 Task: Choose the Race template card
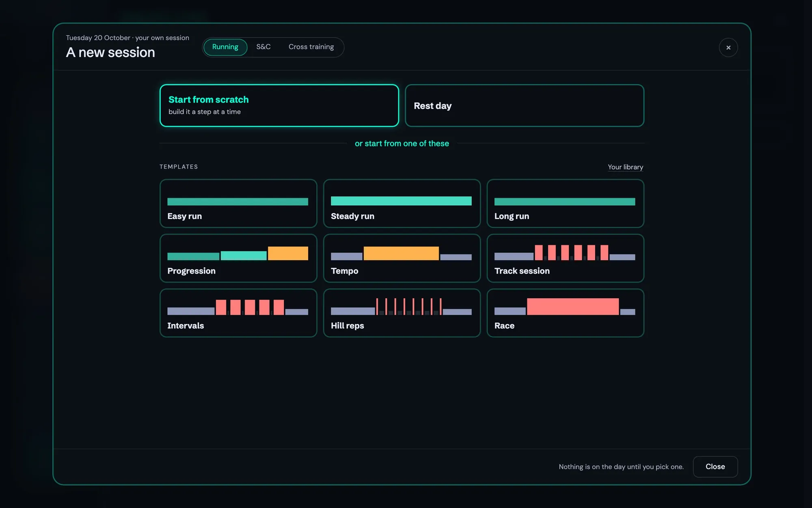coord(566,313)
